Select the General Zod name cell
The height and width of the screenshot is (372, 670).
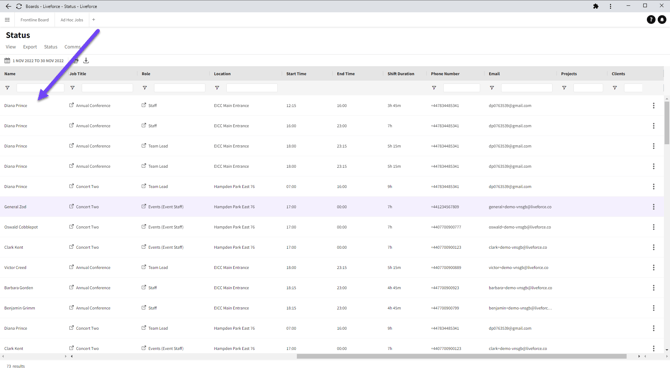[15, 207]
